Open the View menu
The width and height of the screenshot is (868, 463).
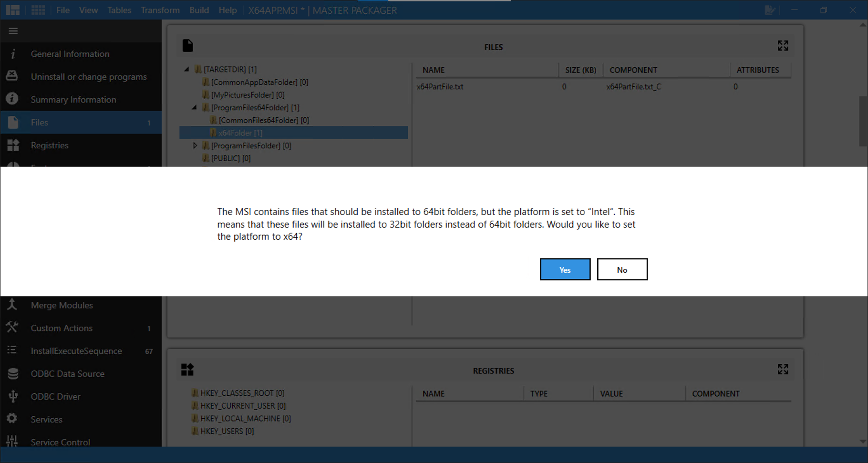88,10
